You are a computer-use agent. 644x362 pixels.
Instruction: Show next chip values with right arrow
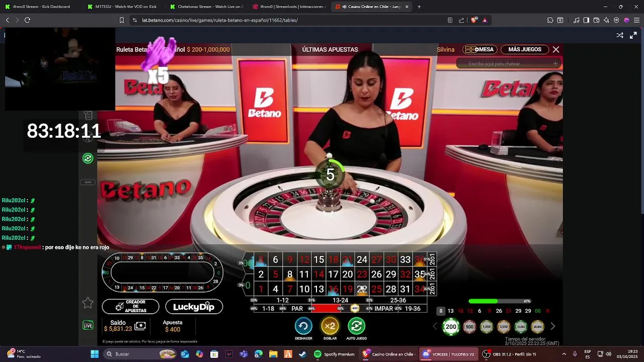coord(552,327)
